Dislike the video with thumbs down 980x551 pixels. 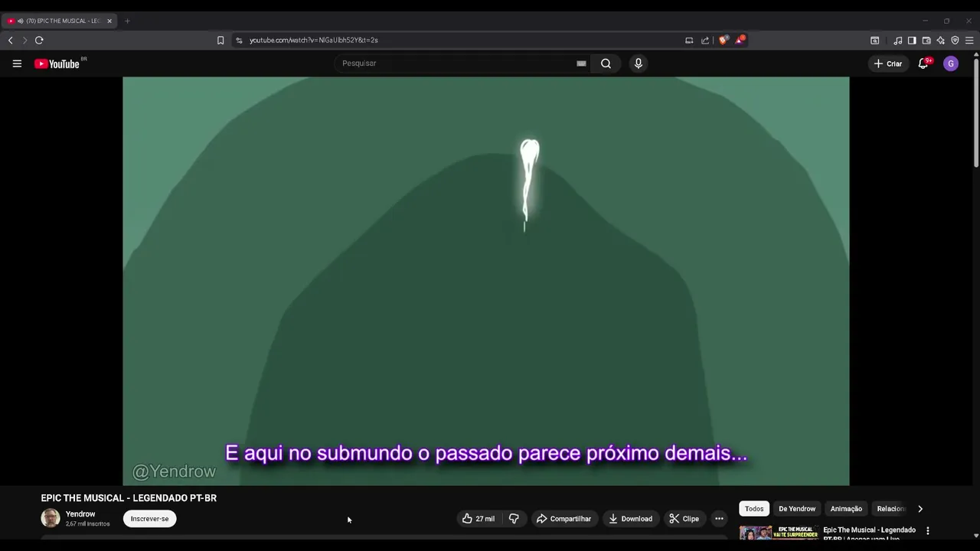(514, 519)
